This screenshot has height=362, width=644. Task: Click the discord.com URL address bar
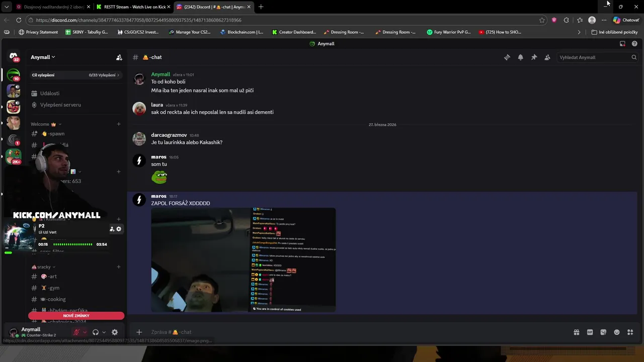click(x=282, y=20)
